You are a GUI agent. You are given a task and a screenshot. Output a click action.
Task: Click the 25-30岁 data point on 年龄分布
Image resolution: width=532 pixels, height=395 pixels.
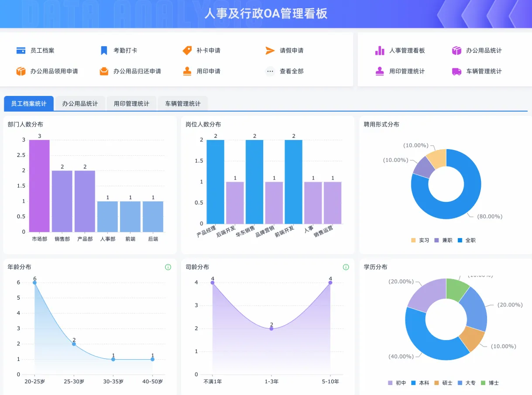(x=74, y=344)
